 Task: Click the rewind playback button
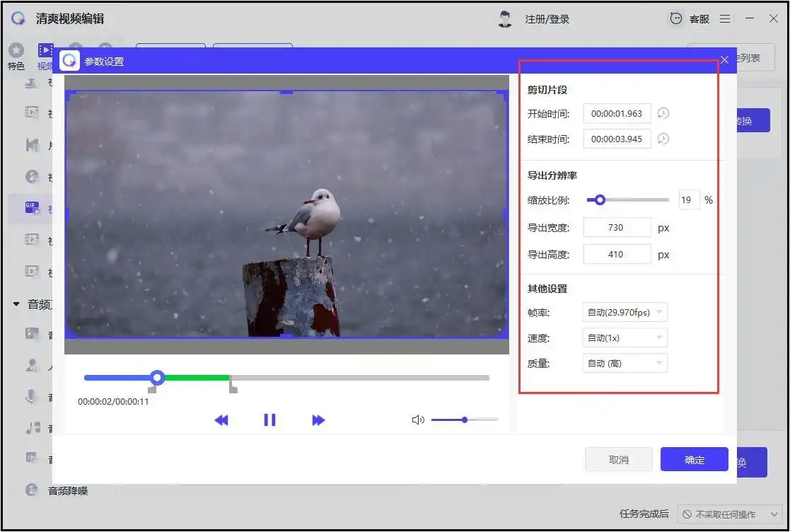pos(221,420)
